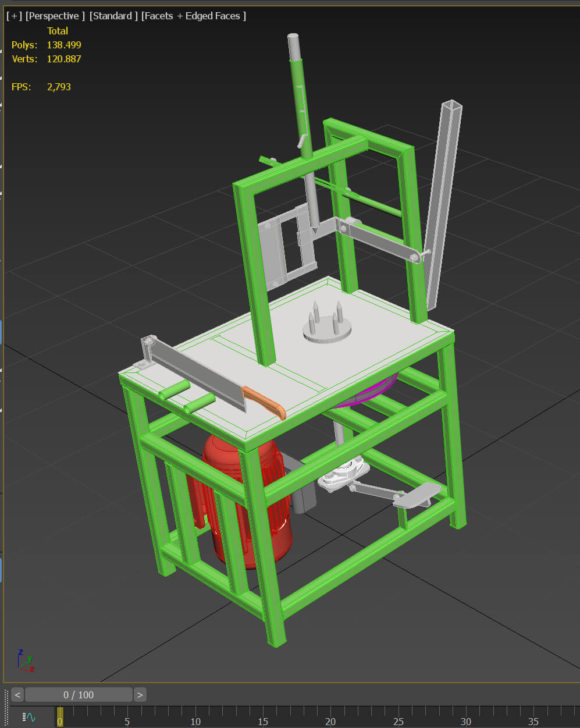Open the [Perspective] view menu
The height and width of the screenshot is (728, 580).
(55, 16)
